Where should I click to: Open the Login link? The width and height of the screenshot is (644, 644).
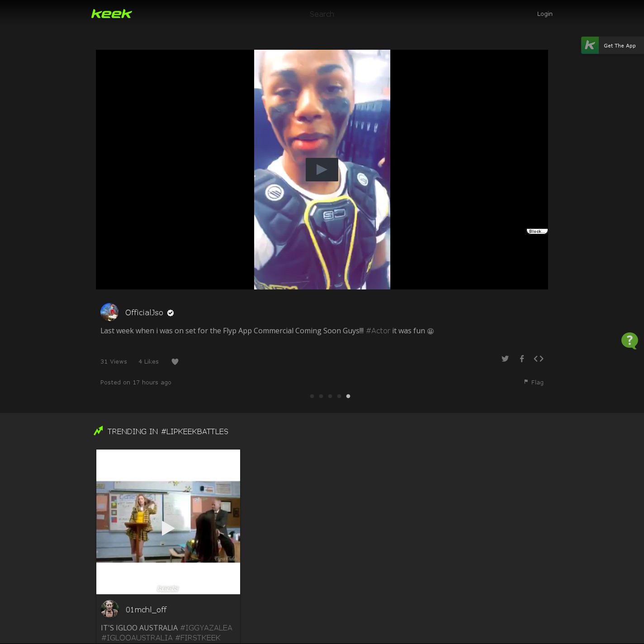point(545,14)
